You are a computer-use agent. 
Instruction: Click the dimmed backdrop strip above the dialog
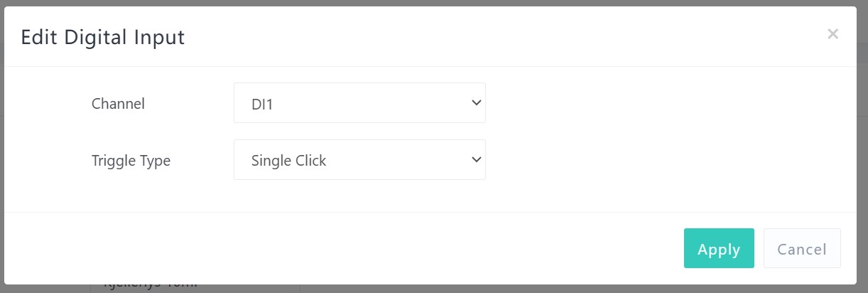[x=426, y=3]
